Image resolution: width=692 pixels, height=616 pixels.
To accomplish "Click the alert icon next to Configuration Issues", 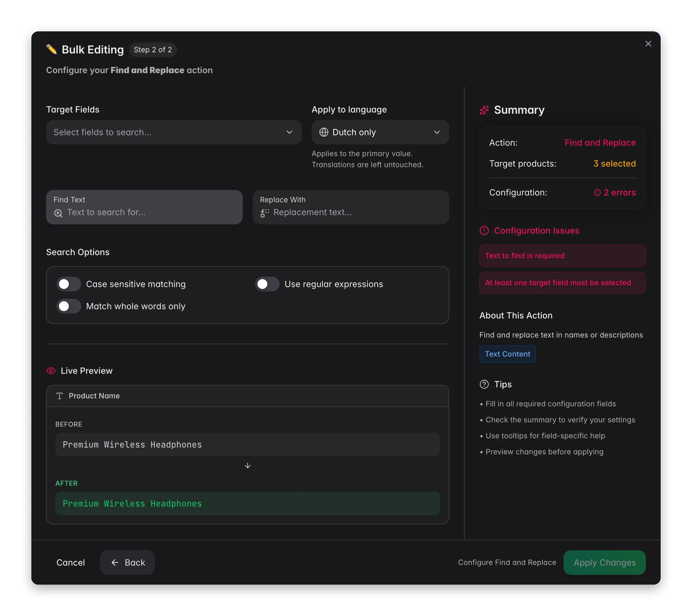I will pos(484,231).
